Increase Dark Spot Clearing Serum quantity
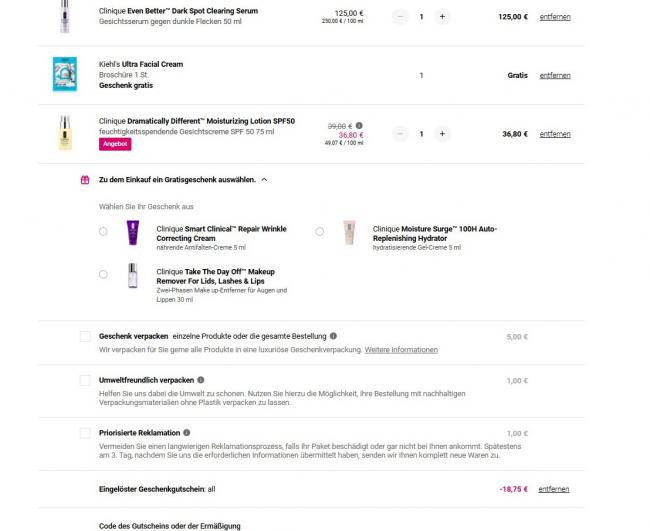650x531 pixels. point(443,17)
